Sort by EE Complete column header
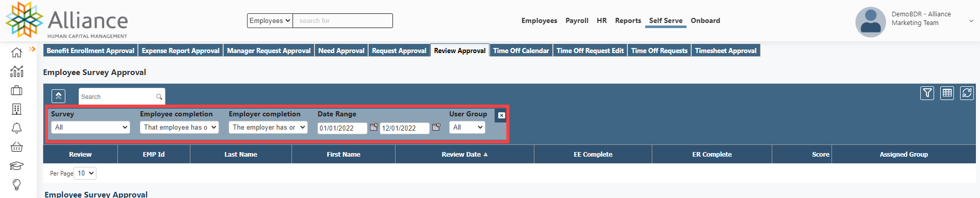This screenshot has height=198, width=980. coord(593,154)
